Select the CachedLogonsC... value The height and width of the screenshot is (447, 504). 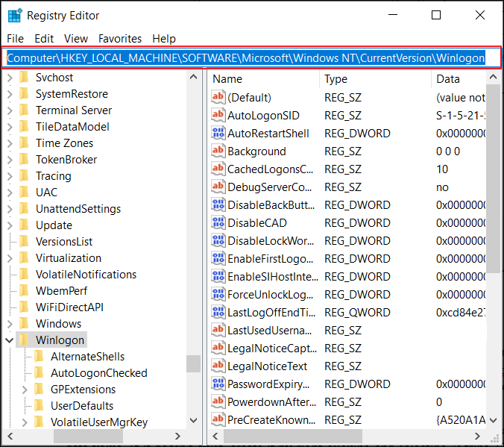point(271,169)
